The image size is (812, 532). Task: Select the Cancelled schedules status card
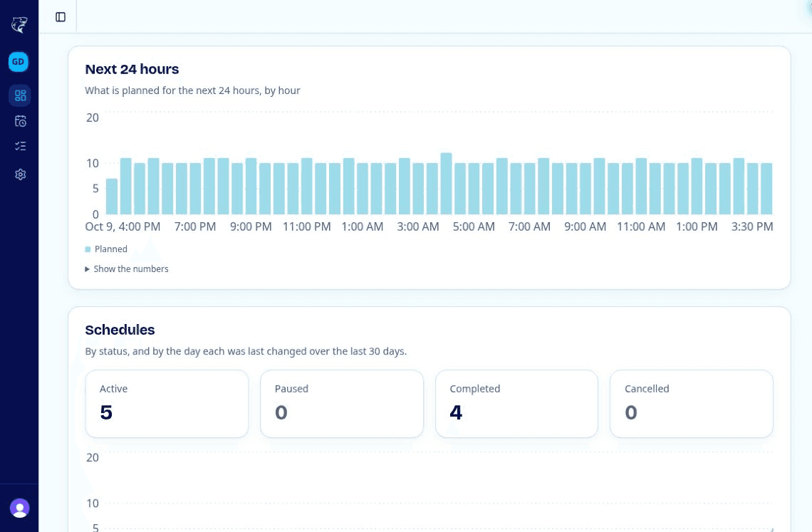[692, 404]
